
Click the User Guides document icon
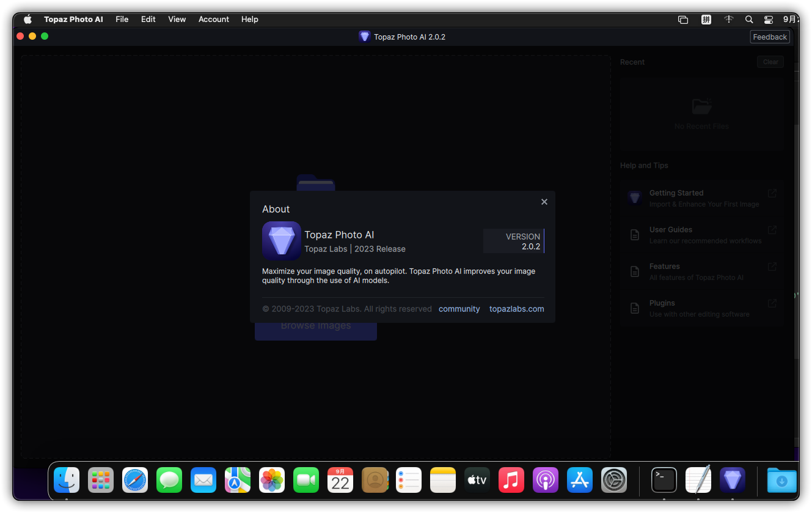[x=635, y=235]
